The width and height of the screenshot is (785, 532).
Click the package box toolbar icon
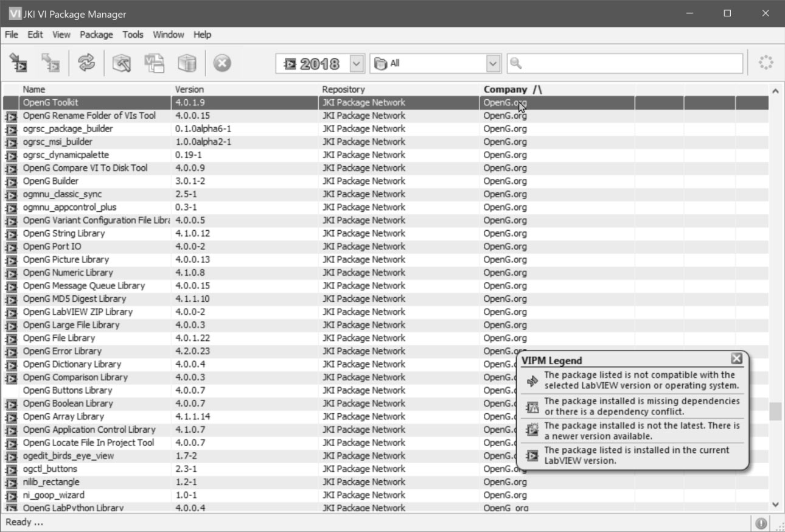point(187,63)
